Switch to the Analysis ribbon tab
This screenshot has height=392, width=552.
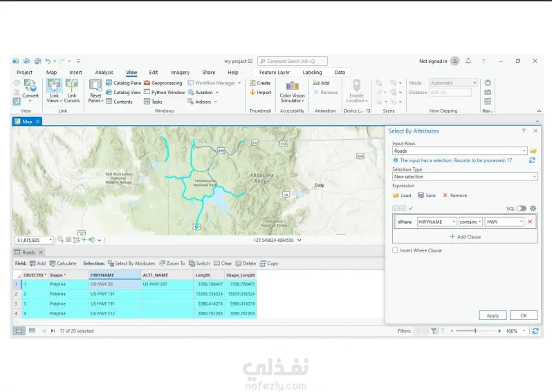point(104,72)
